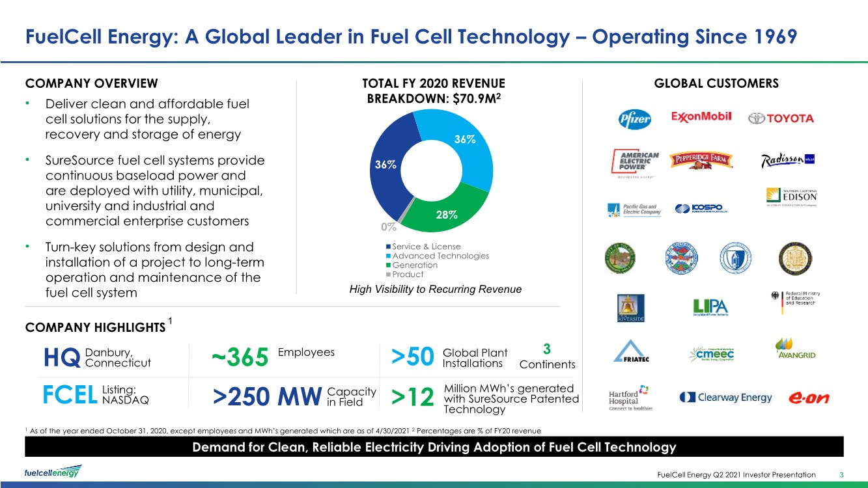Click the ExxonMobil logo
The image size is (868, 488).
coord(701,117)
